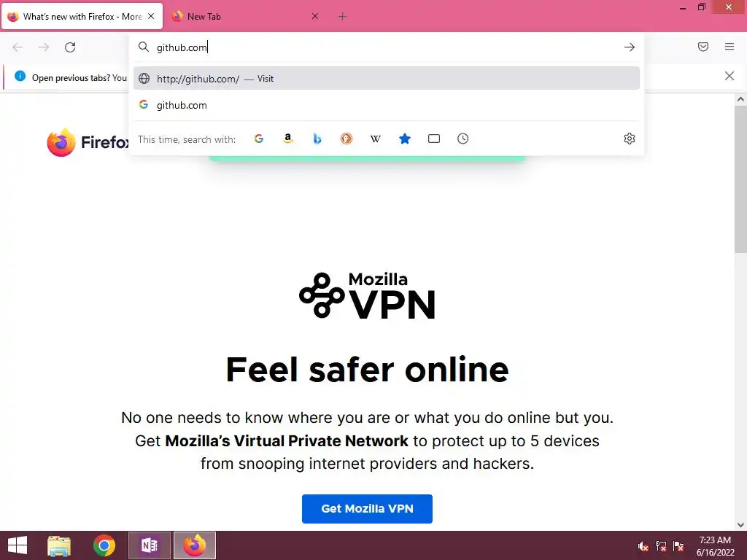Image resolution: width=747 pixels, height=560 pixels.
Task: Click the Get Mozilla VPN button
Action: pyautogui.click(x=368, y=508)
